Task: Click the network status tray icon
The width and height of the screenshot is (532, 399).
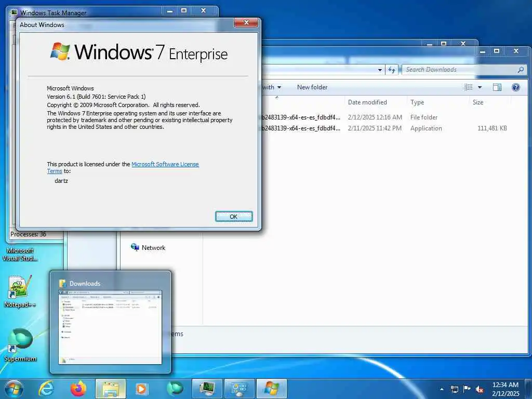Action: coord(454,389)
